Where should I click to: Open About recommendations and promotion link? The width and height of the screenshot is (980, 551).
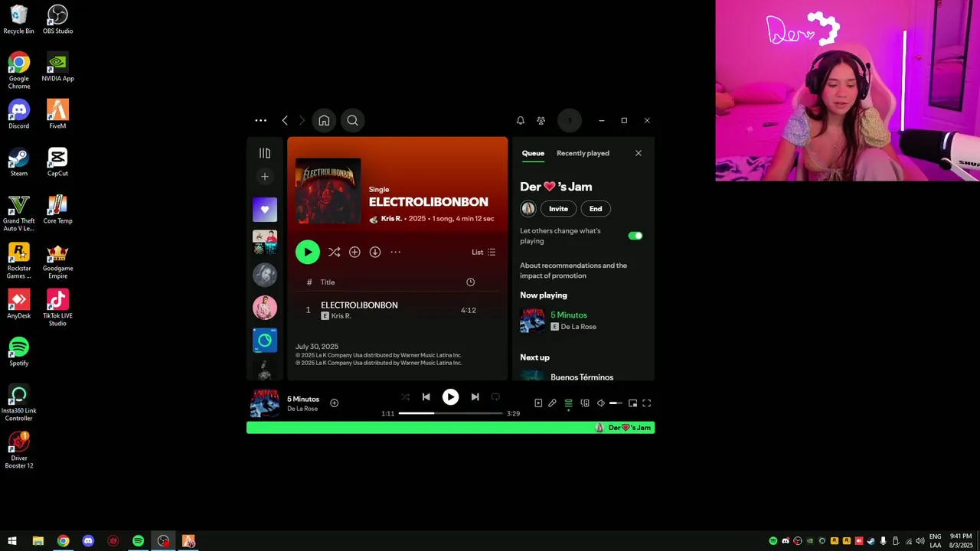[573, 270]
